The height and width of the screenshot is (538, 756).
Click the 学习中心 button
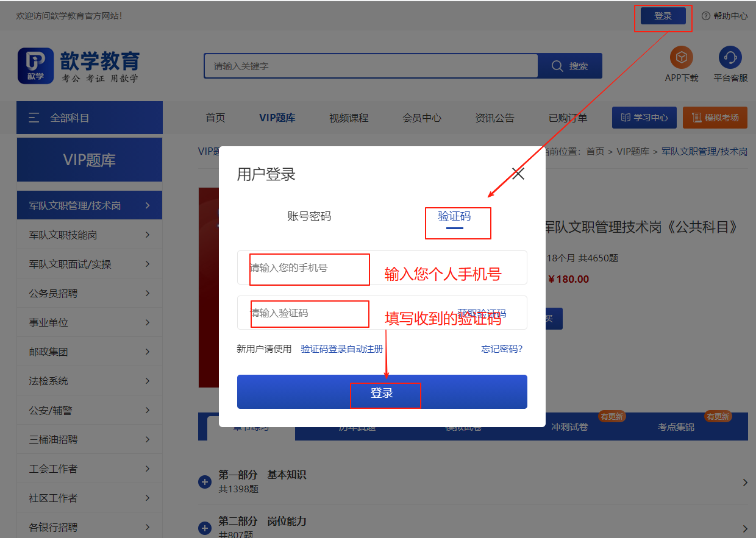[x=644, y=118]
